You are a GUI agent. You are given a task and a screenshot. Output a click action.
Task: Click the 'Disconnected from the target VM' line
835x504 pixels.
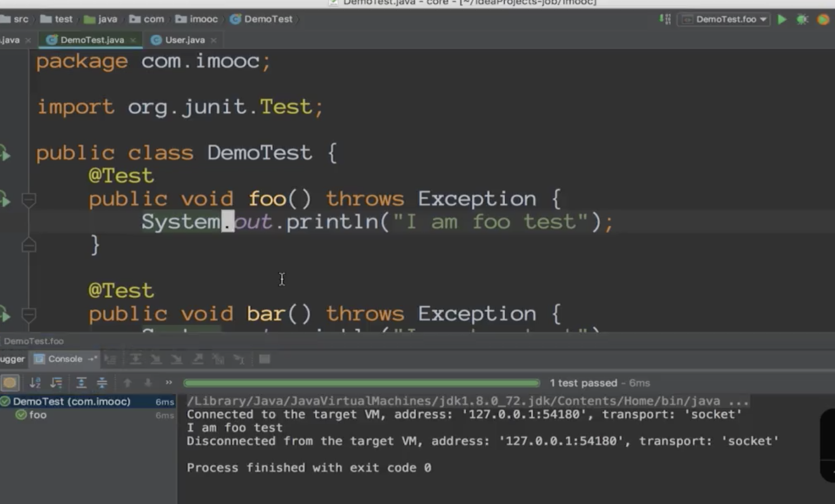coord(483,441)
